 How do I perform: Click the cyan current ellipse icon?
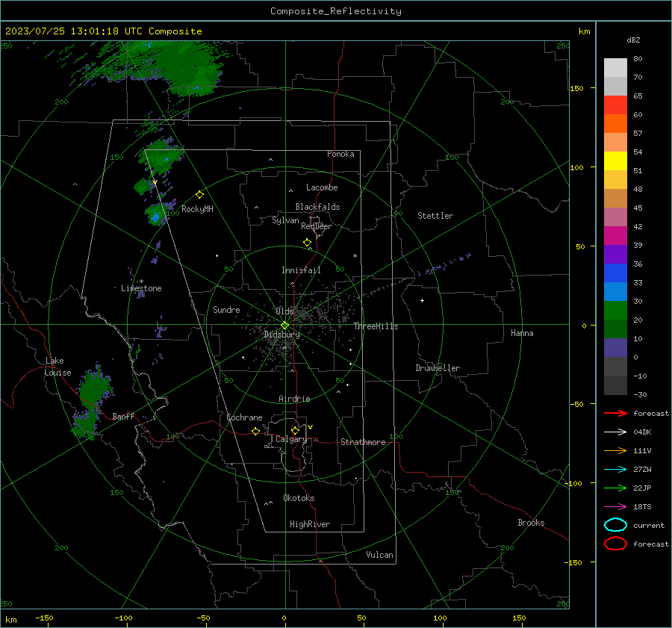615,525
